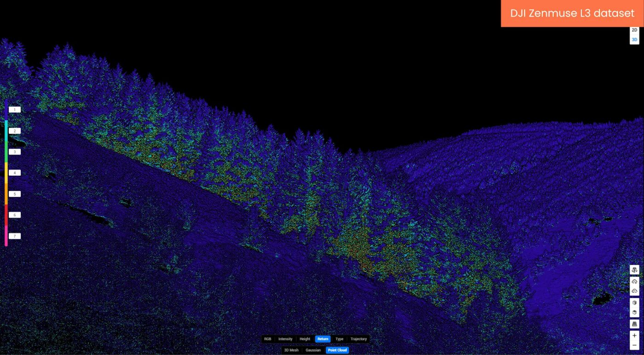Click the return number 7 legend label
The image size is (644, 355).
point(15,236)
